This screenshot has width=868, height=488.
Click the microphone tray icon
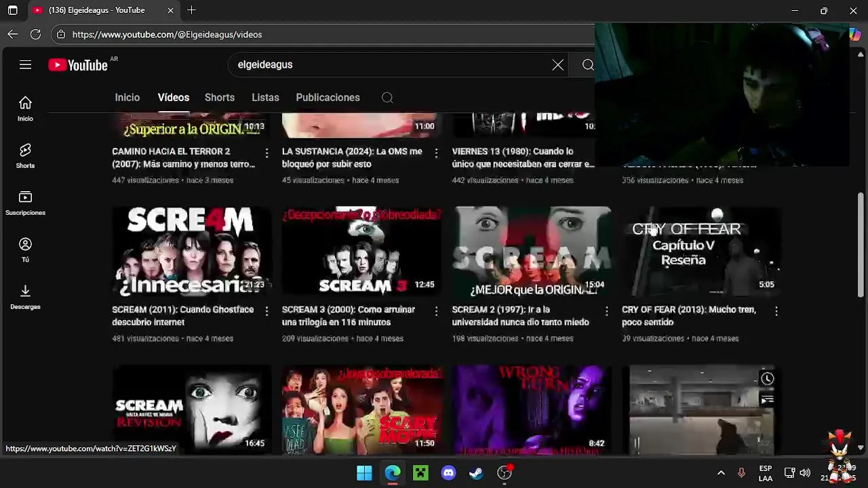741,472
